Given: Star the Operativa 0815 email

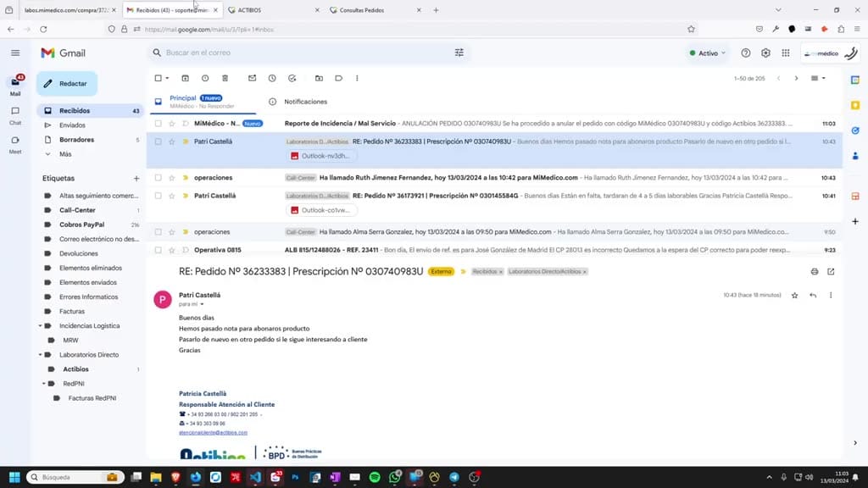Looking at the screenshot, I should [171, 250].
